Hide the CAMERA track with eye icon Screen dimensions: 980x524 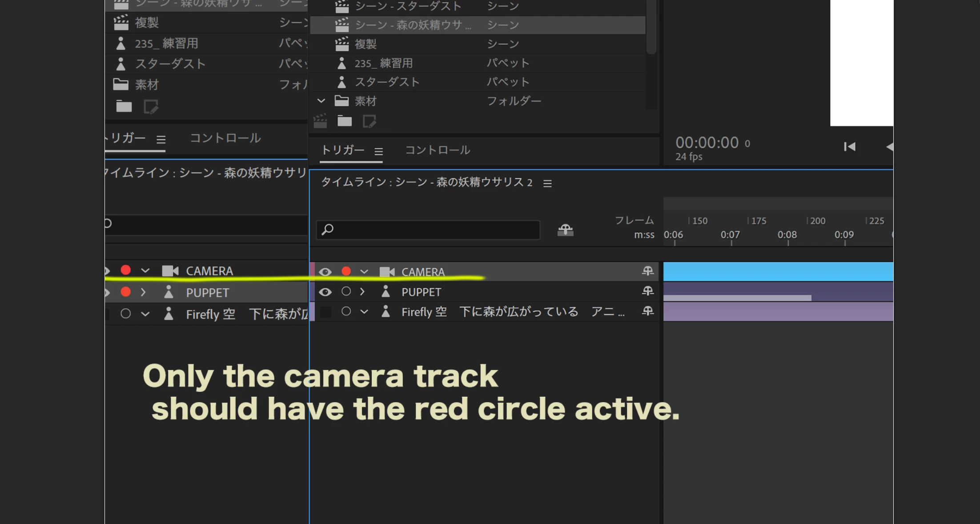coord(325,272)
